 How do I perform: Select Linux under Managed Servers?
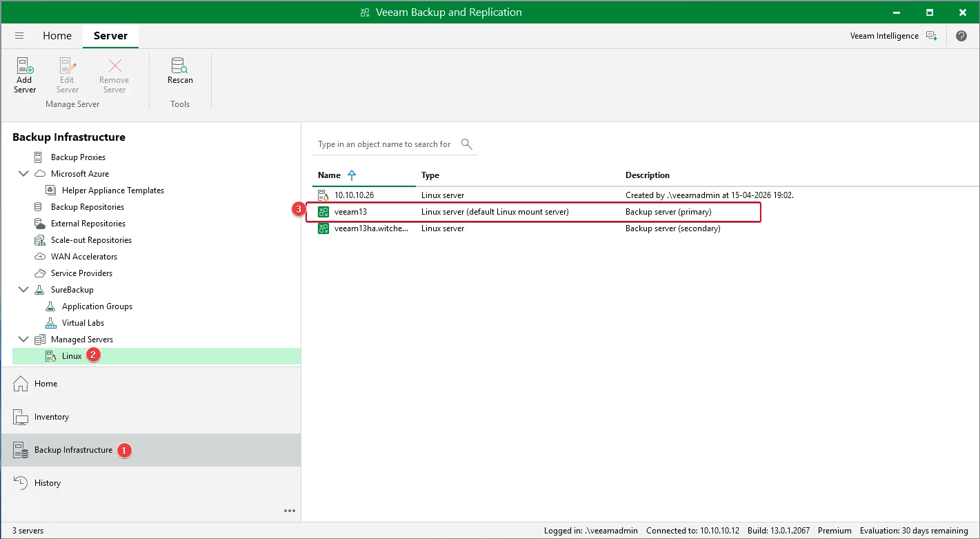click(72, 356)
